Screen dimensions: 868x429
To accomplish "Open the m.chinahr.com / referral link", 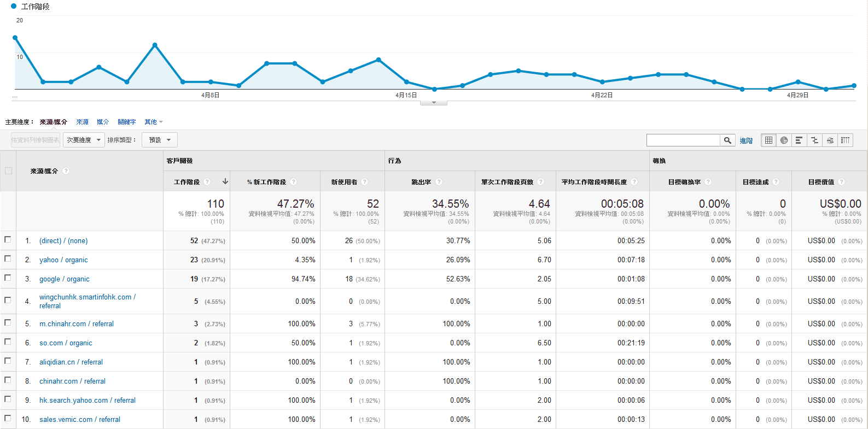I will point(77,324).
